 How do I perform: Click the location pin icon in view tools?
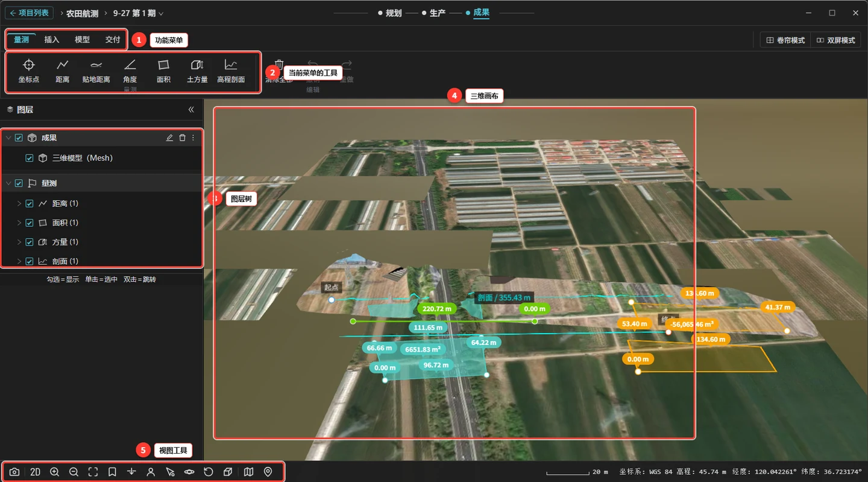coord(268,472)
